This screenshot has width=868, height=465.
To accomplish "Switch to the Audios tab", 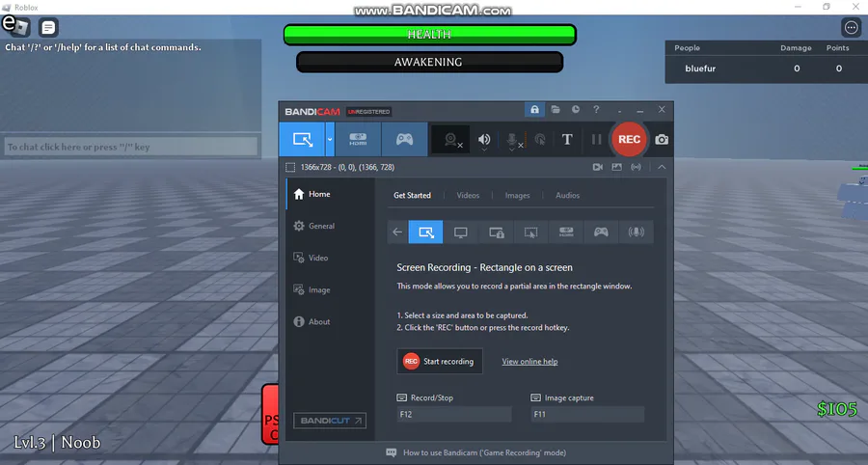I will pos(567,196).
